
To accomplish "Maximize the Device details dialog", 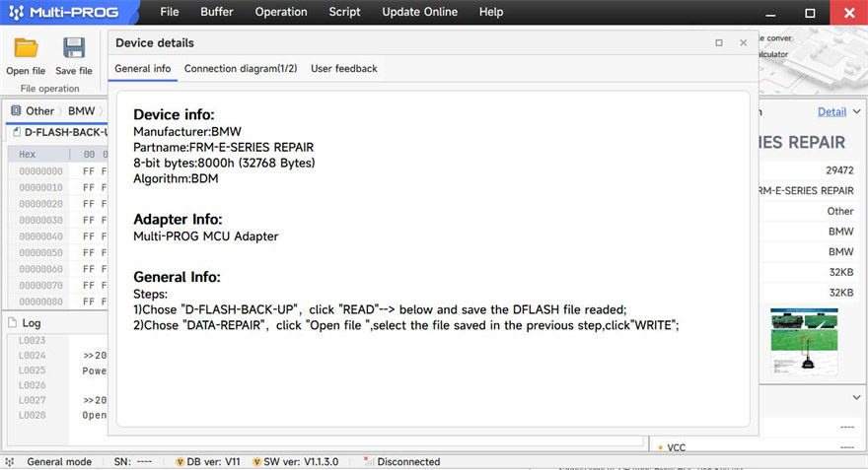I will coord(718,42).
